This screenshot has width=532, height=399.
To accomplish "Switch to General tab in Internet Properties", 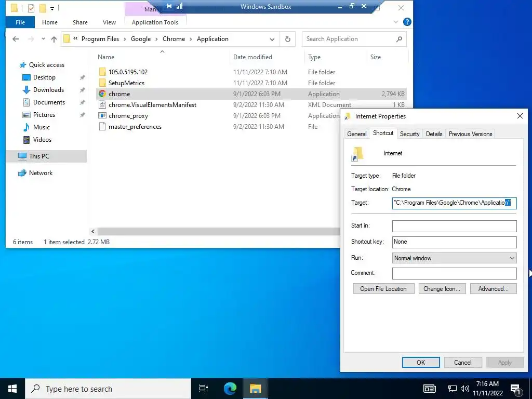I will tap(356, 134).
